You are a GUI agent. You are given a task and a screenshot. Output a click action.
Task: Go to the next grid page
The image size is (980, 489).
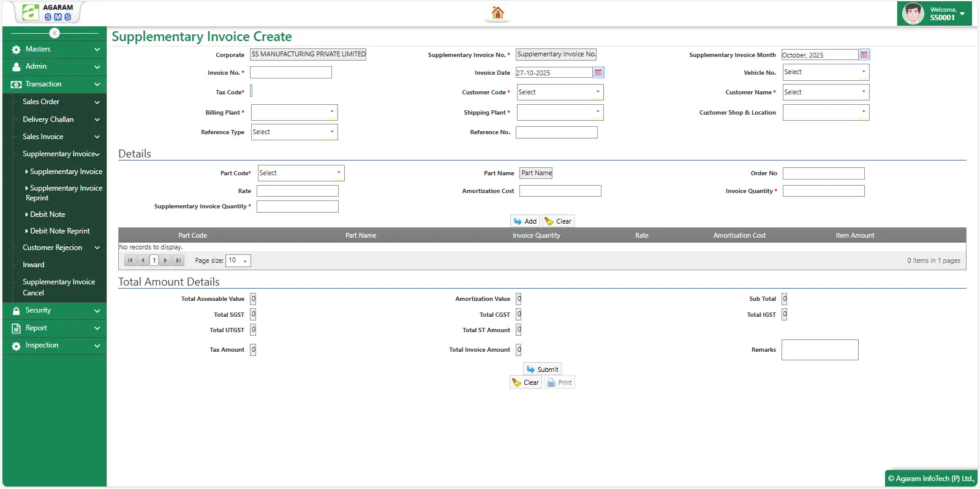click(165, 260)
